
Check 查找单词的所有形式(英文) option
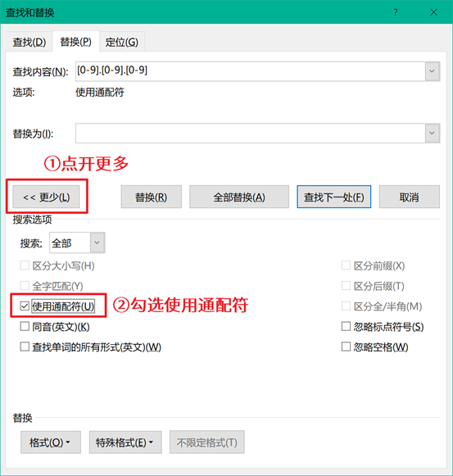[25, 347]
